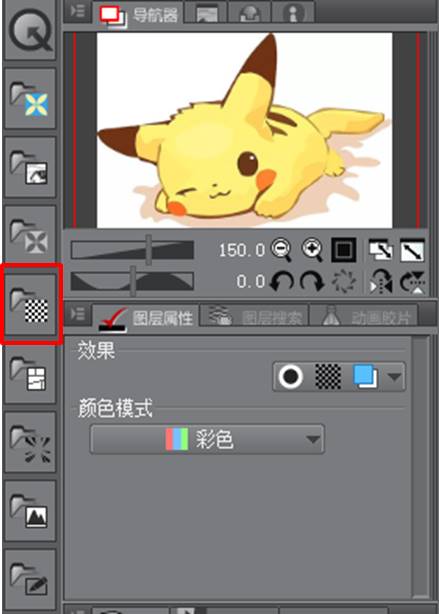Rotate the canvas right
This screenshot has height=614, width=439.
click(x=312, y=281)
